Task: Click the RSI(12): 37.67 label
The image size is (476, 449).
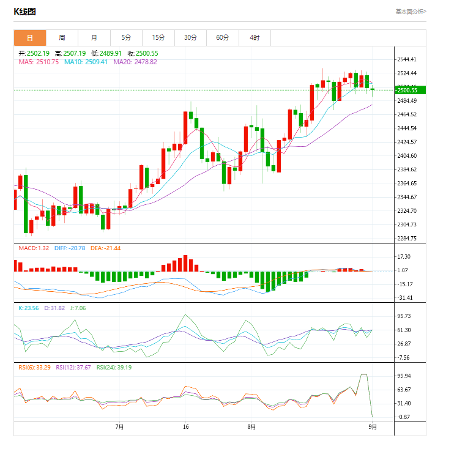Action: [73, 368]
